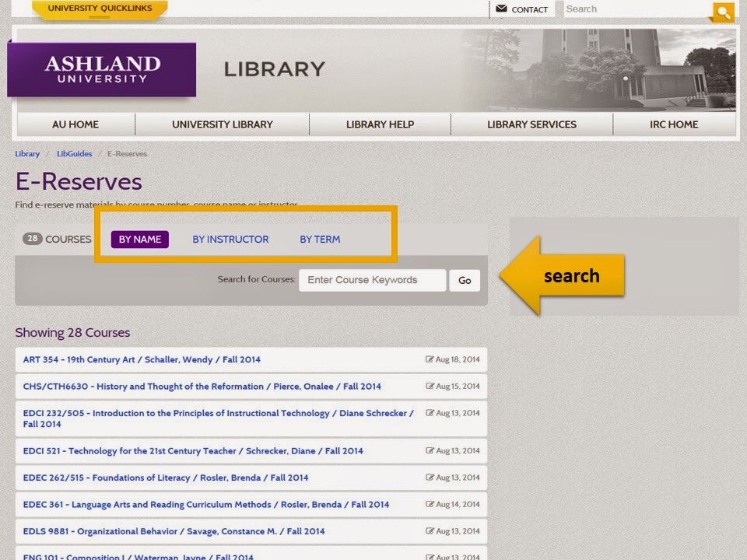The image size is (747, 560).
Task: Click the Aug 18, 2014 date text
Action: pyautogui.click(x=458, y=359)
